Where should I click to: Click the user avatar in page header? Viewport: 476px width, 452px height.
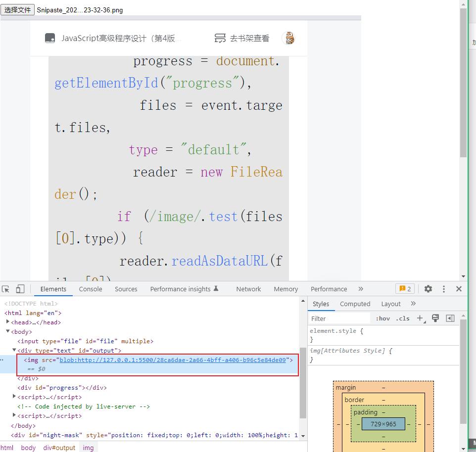tap(289, 38)
